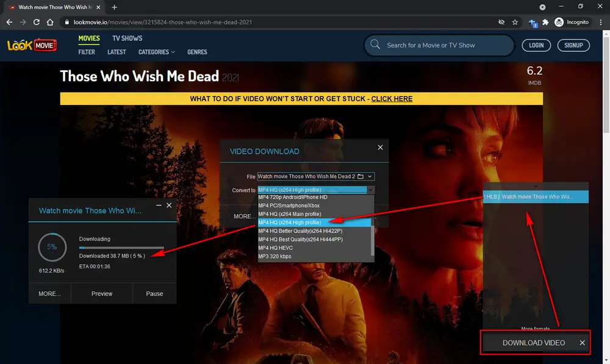610x364 pixels.
Task: Click the ETA 00:01:36 text
Action: [95, 266]
